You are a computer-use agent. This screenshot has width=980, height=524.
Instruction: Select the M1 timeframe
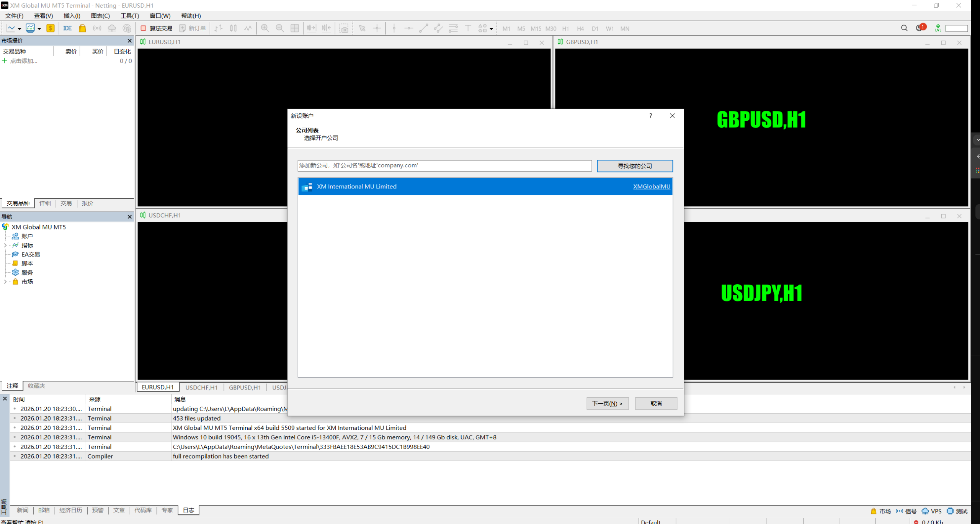tap(506, 29)
